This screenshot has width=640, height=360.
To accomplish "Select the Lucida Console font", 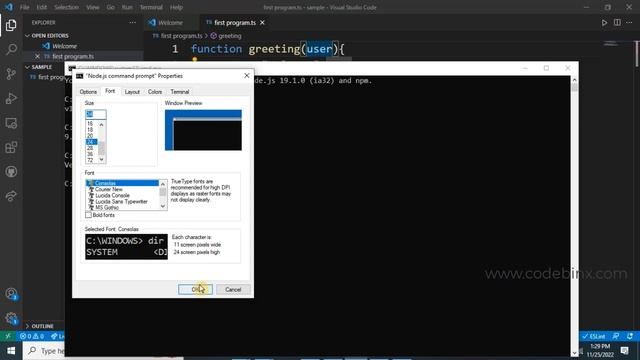I will tap(112, 196).
